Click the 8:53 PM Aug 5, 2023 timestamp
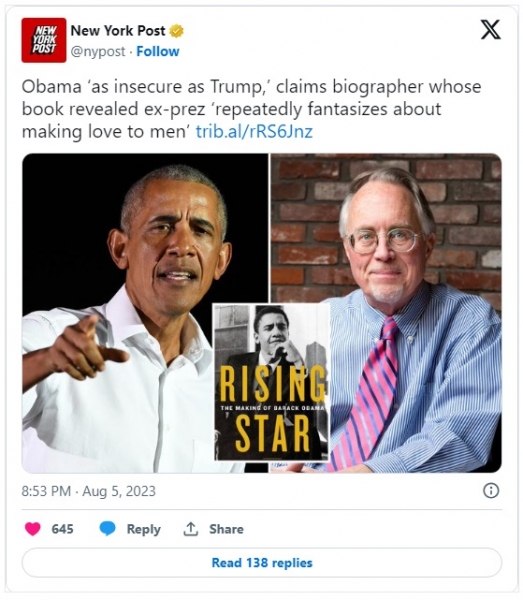 (89, 491)
